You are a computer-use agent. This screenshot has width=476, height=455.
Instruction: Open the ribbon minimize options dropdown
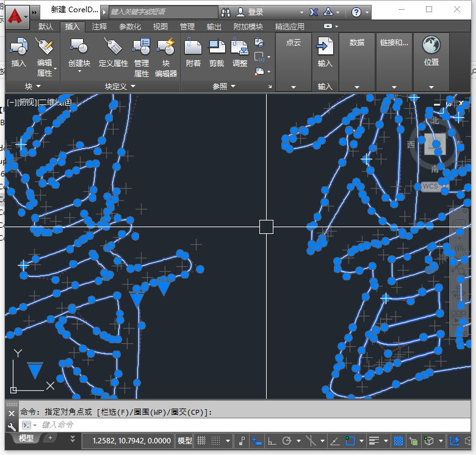pyautogui.click(x=337, y=26)
